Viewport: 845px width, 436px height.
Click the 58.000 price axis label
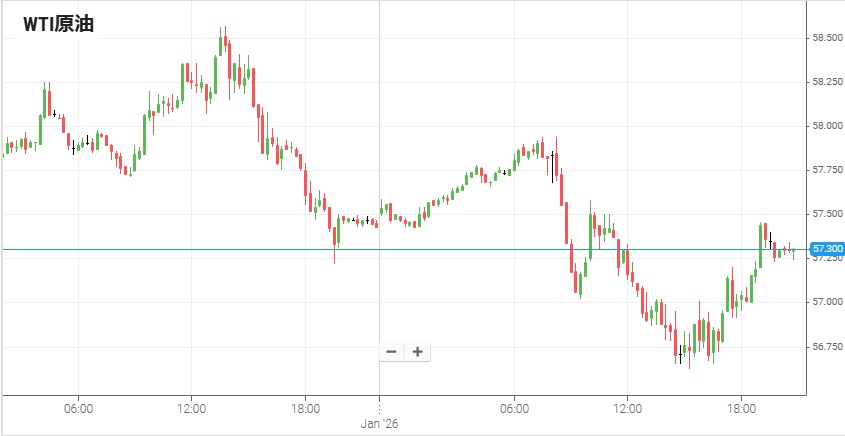(827, 126)
